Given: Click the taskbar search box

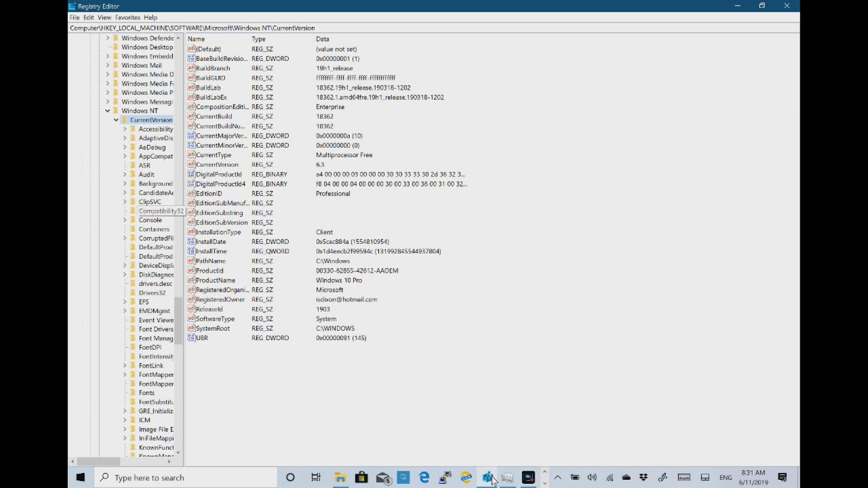Looking at the screenshot, I should click(185, 478).
